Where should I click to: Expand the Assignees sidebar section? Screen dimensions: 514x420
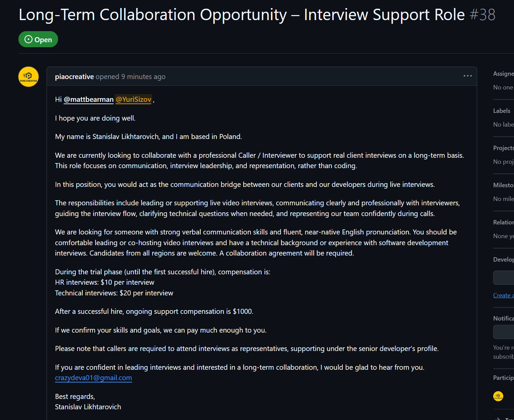pos(503,74)
